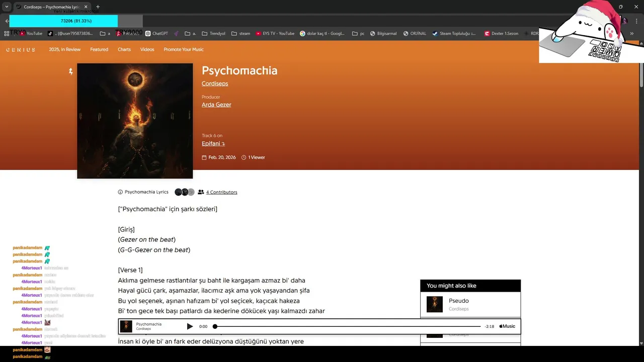Viewport: 644px width, 362px height.
Task: Open the YouTube bookmark
Action: tap(31, 34)
